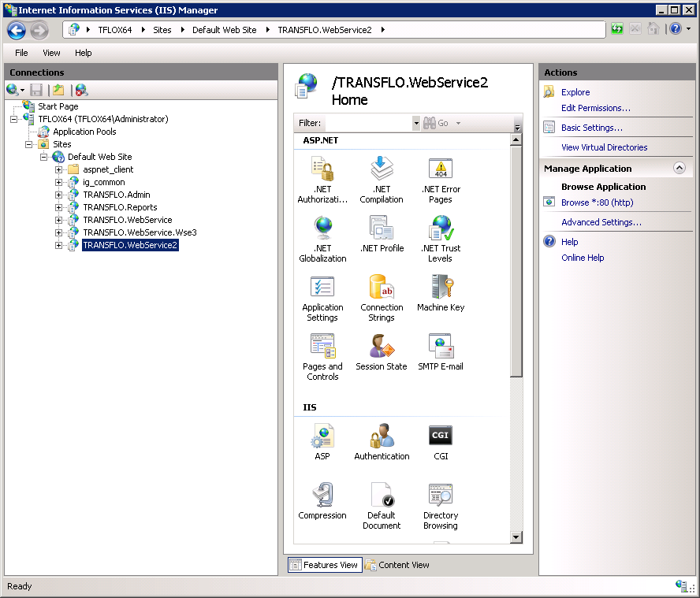
Task: Open the View menu
Action: pyautogui.click(x=51, y=53)
